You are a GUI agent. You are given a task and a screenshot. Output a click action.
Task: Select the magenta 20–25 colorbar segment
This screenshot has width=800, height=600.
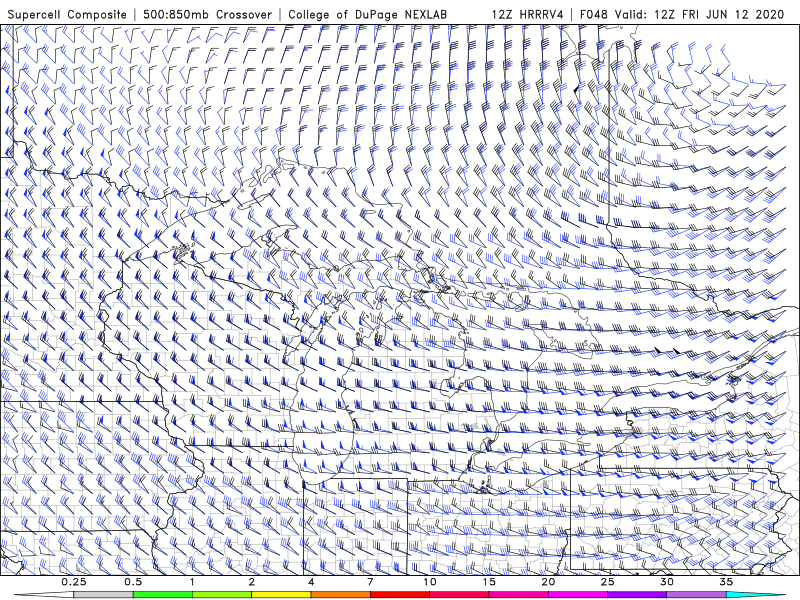[x=578, y=595]
